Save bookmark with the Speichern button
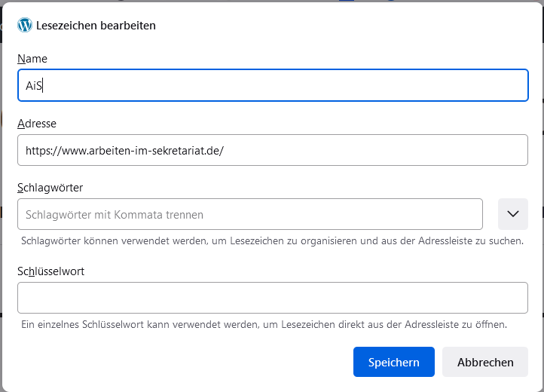 tap(394, 362)
